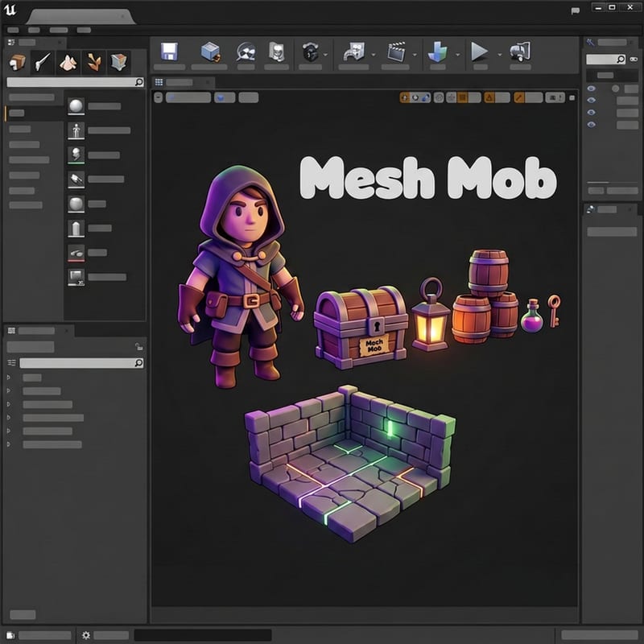This screenshot has width=644, height=644.
Task: Click the gear icon in the bottom bar
Action: click(x=86, y=635)
